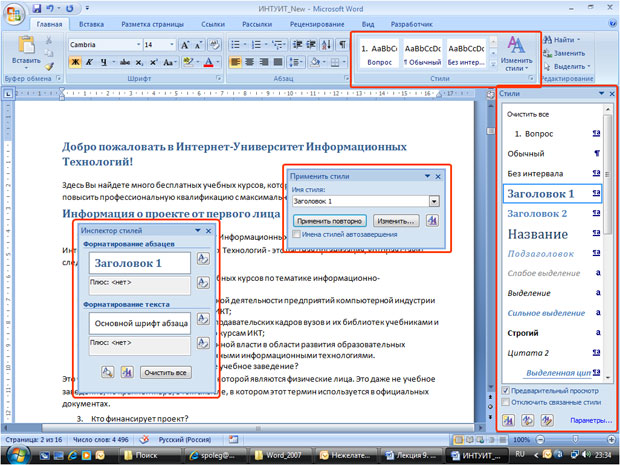Click Изменить... button in Apply Styles
This screenshot has width=620, height=465.
tap(396, 221)
